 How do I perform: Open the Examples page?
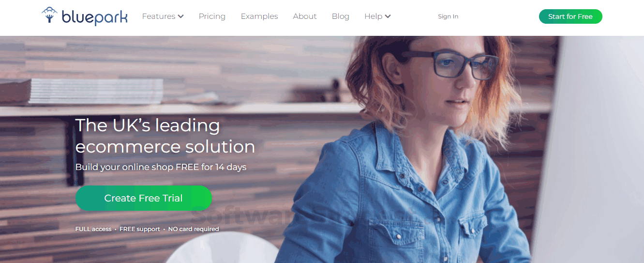point(259,16)
